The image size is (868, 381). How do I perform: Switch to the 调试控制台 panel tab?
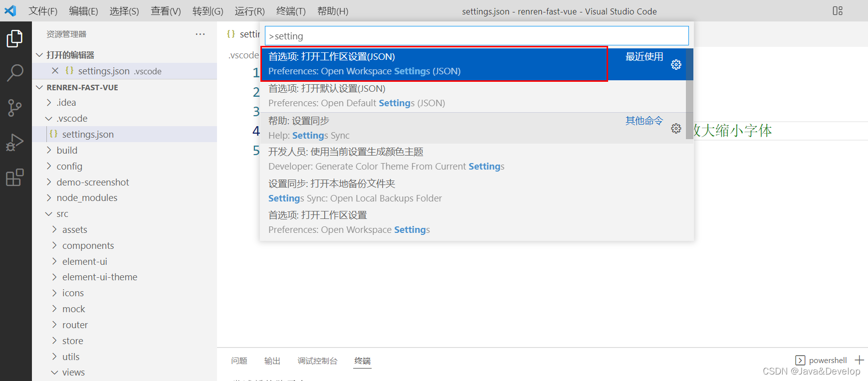(x=317, y=361)
